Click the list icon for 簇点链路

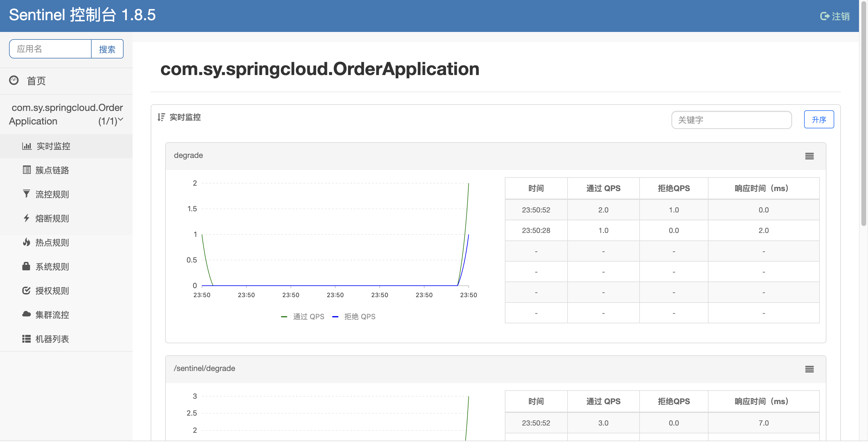[27, 170]
